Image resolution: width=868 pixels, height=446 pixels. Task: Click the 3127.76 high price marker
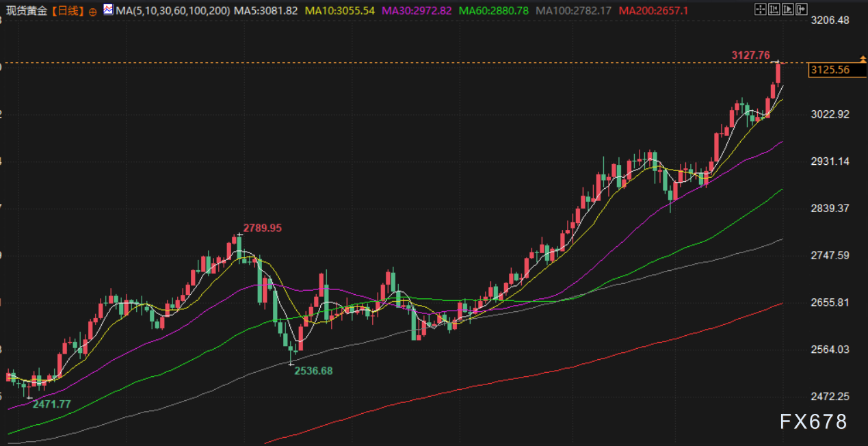coord(750,55)
